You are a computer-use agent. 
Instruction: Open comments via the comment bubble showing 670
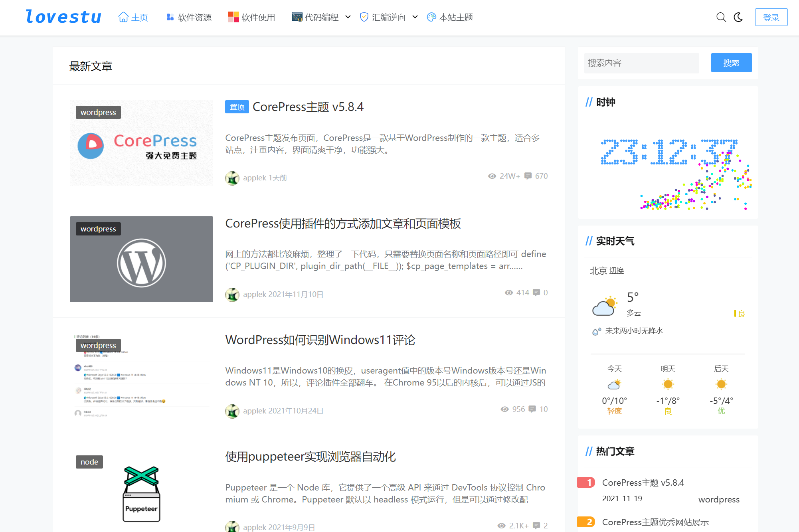[x=528, y=176]
